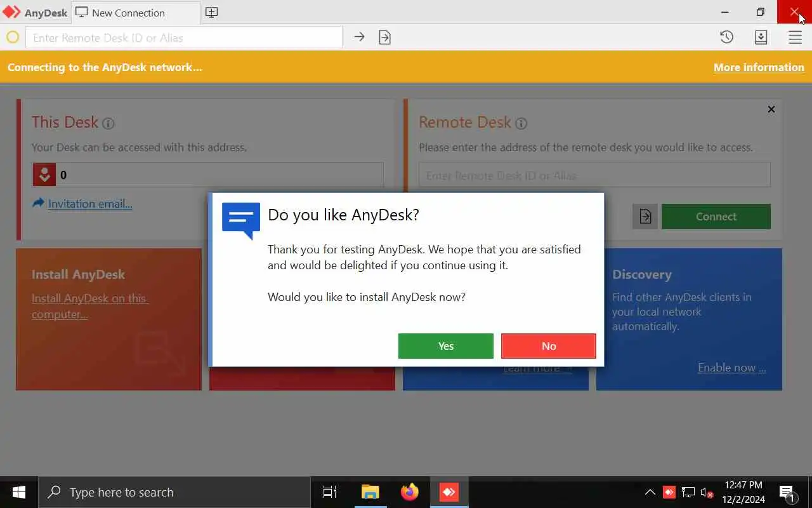Click Yes to install AnyDesk
Image resolution: width=812 pixels, height=508 pixels.
[445, 346]
